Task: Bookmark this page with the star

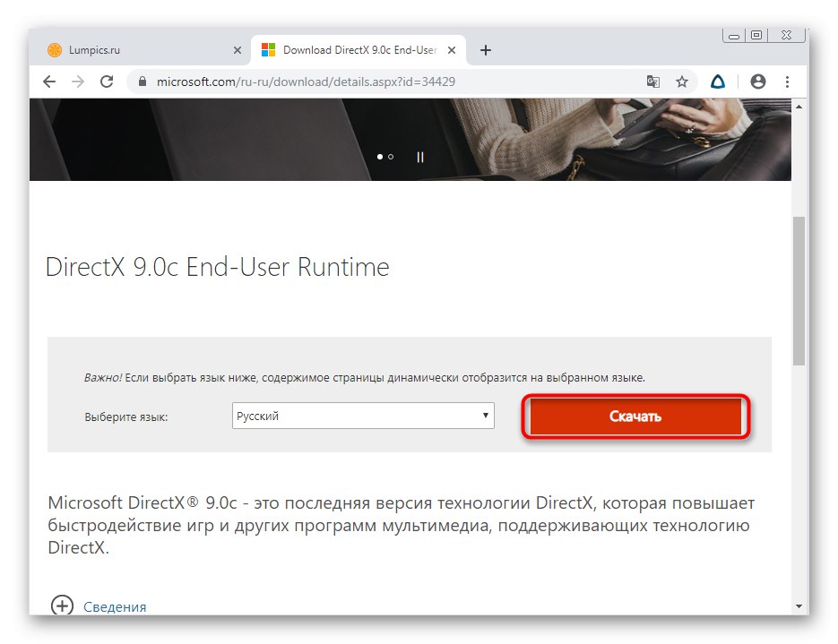Action: [x=681, y=82]
